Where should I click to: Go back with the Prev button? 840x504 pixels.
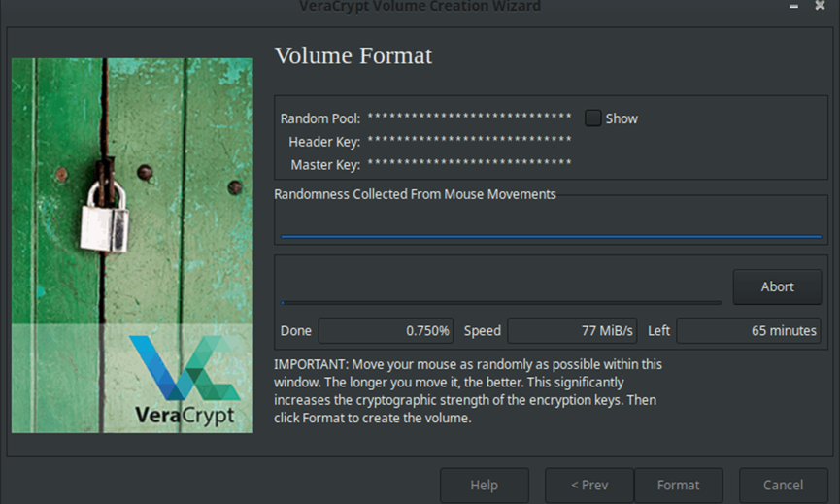(589, 486)
